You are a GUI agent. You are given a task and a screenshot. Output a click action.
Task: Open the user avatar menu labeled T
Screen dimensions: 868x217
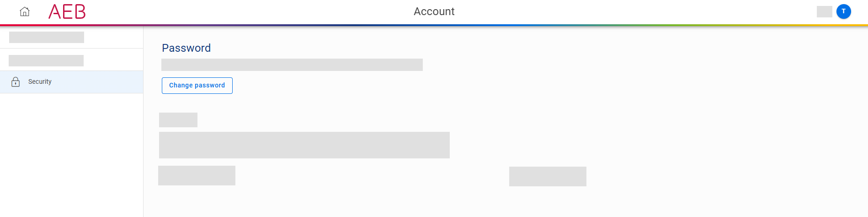coord(843,11)
